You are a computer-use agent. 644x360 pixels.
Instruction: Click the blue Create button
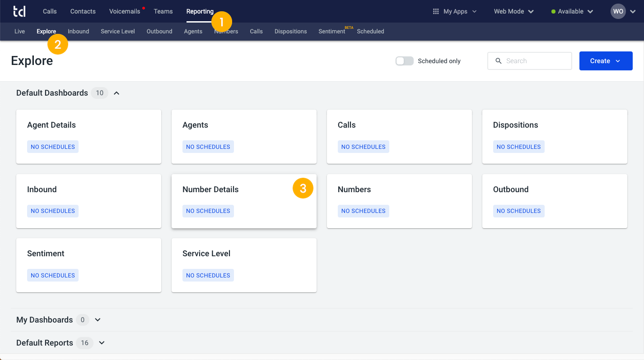pyautogui.click(x=601, y=60)
